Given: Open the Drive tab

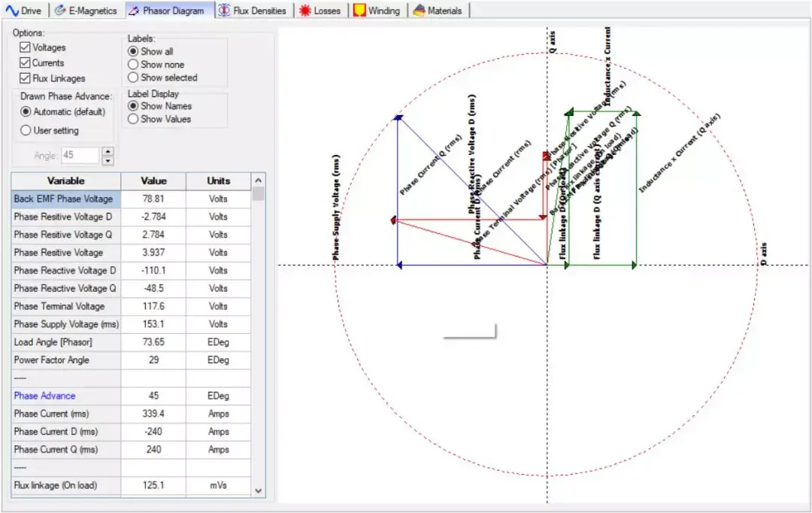Looking at the screenshot, I should pos(24,11).
